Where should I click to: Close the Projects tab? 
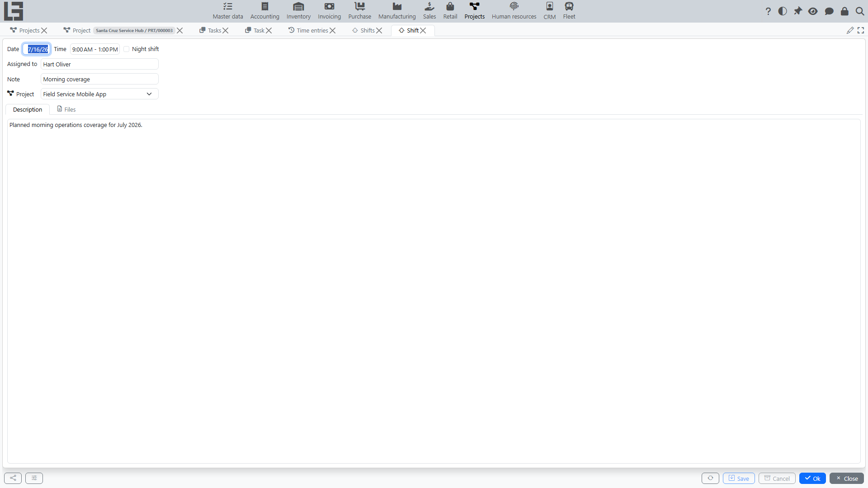click(x=44, y=30)
